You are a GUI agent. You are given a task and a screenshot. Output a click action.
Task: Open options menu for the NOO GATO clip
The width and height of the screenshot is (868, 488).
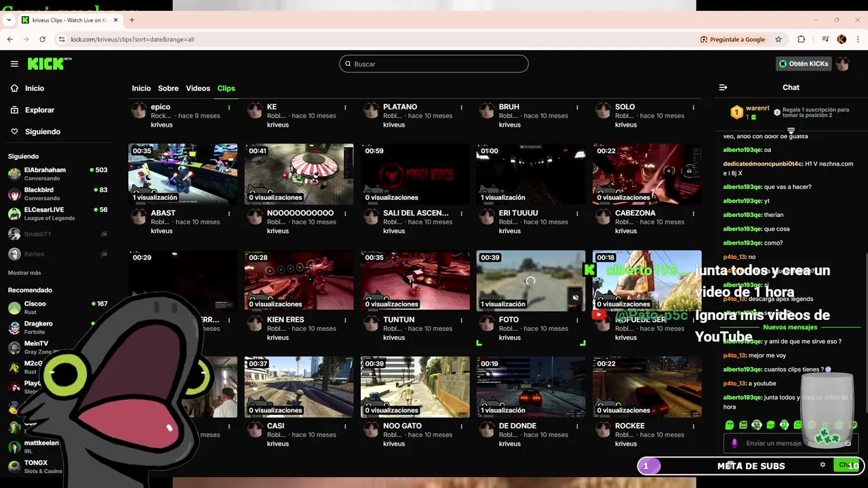(461, 426)
